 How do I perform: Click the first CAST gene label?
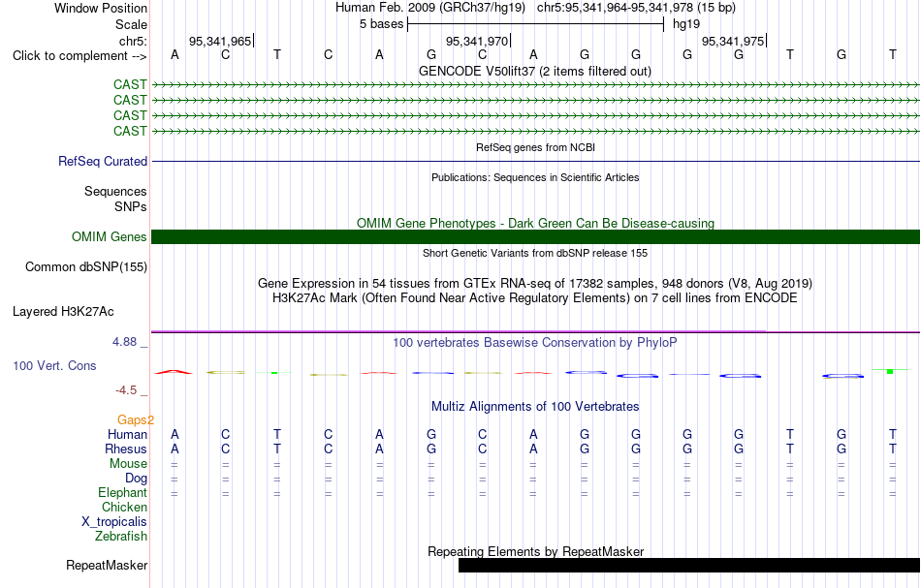131,85
